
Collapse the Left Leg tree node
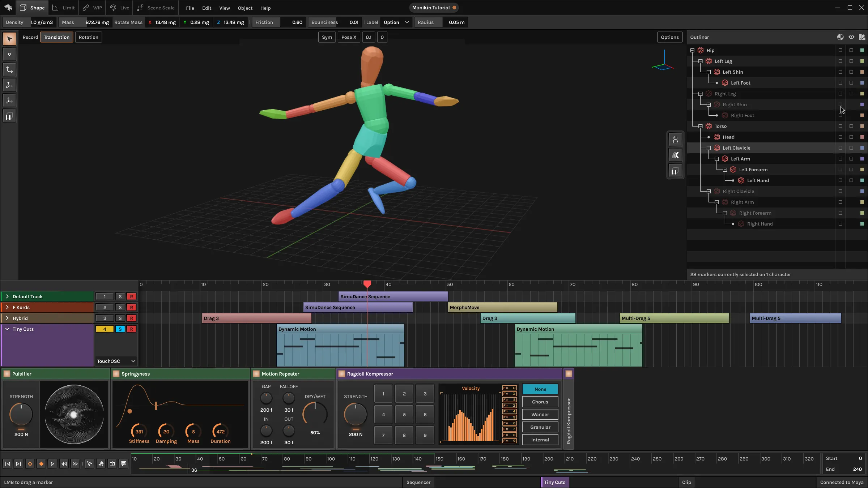[x=701, y=61]
